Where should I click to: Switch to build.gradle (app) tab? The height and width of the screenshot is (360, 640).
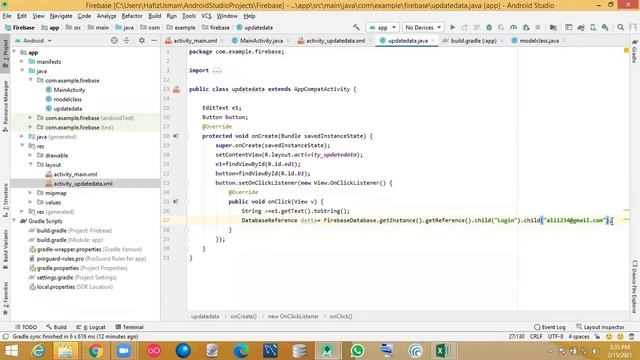tap(473, 41)
